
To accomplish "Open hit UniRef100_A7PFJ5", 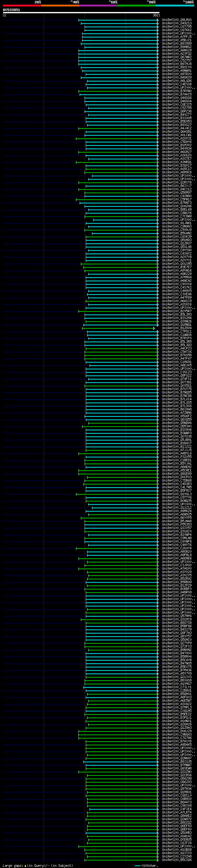I will (177, 37).
